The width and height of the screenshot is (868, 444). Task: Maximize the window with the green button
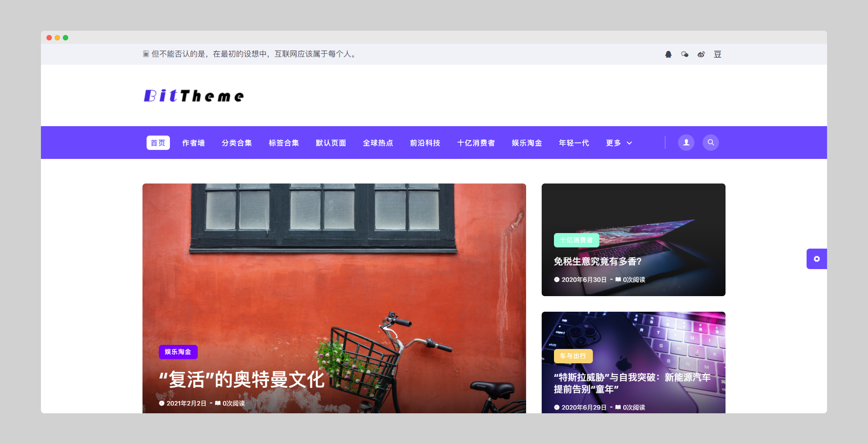[66, 38]
